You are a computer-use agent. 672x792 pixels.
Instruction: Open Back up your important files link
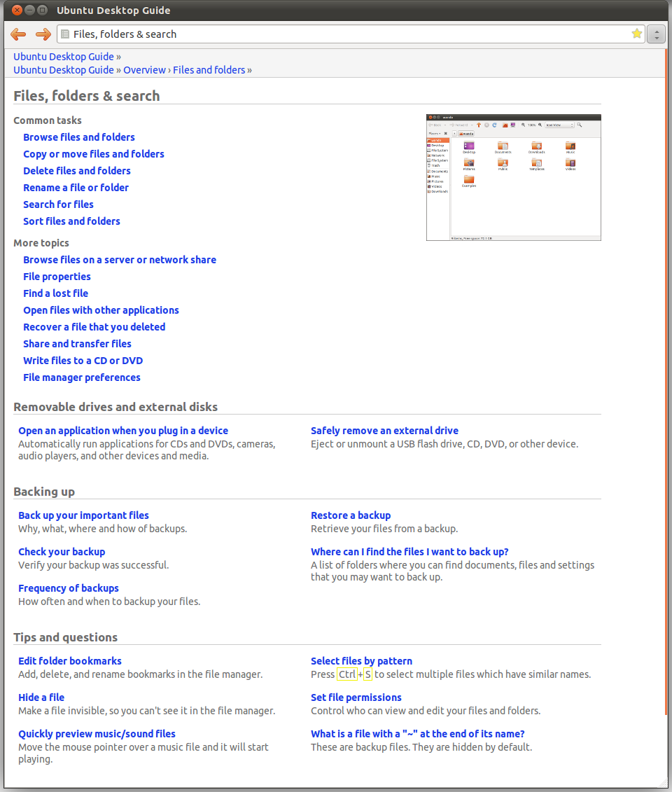[84, 515]
